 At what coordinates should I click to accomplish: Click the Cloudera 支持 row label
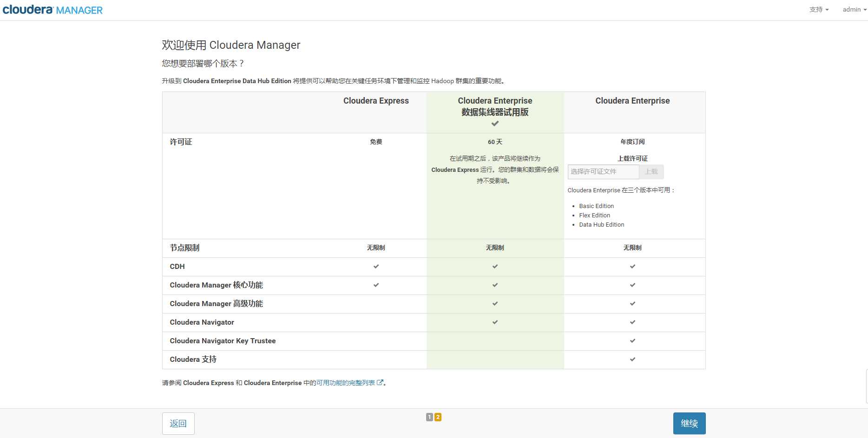[x=193, y=360]
